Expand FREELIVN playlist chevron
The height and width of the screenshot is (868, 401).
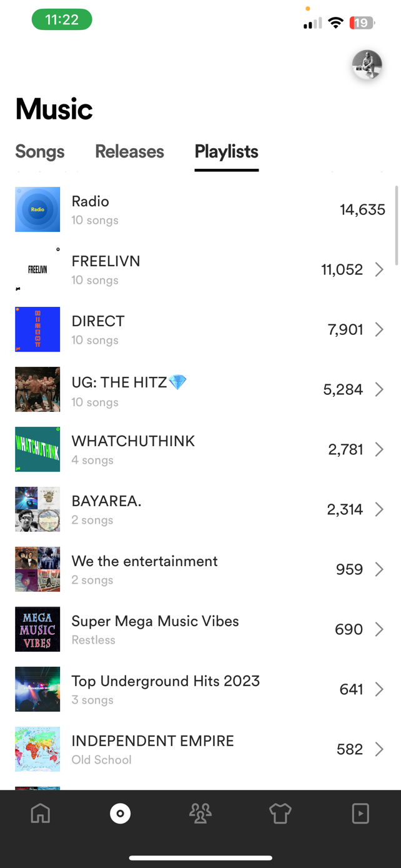[379, 269]
